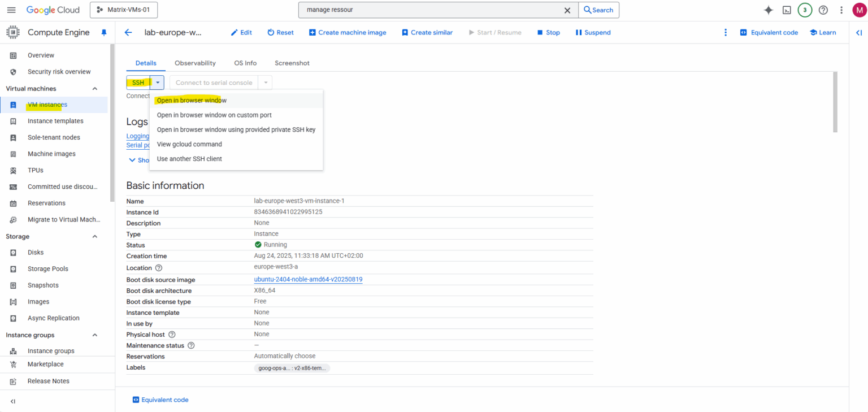
Task: Open the ubuntu-2404 boot disk image link
Action: tap(308, 279)
